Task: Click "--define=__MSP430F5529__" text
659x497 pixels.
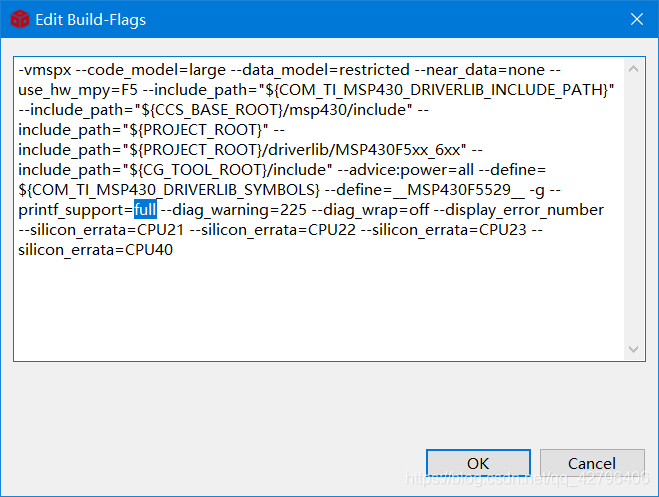Action: [x=424, y=190]
